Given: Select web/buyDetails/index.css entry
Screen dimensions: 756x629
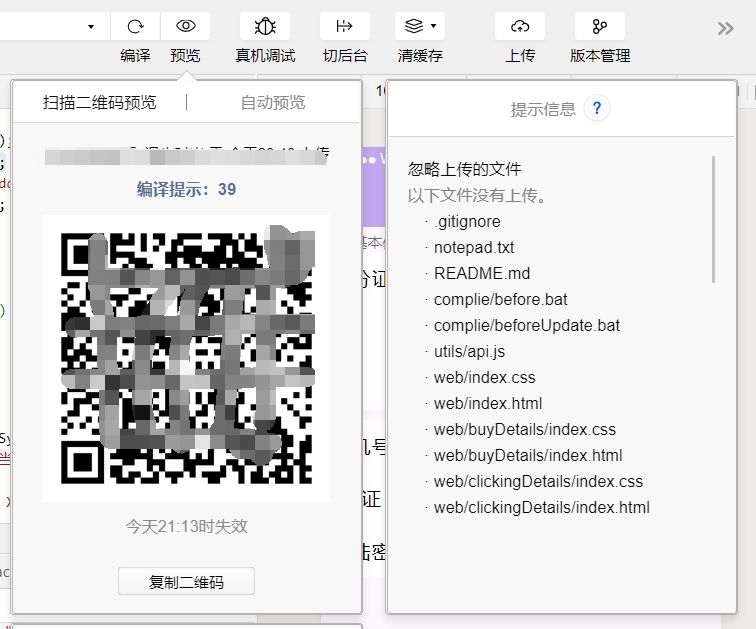Looking at the screenshot, I should click(525, 430).
